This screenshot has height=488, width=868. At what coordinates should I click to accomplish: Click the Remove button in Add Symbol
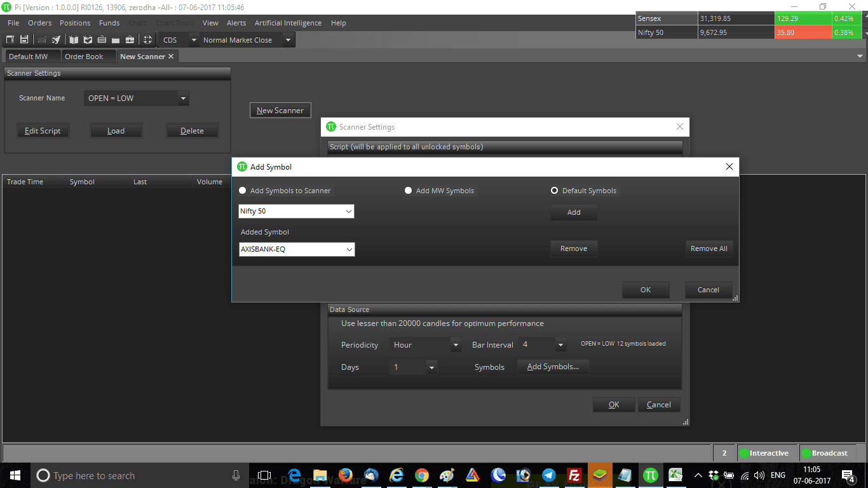(574, 249)
